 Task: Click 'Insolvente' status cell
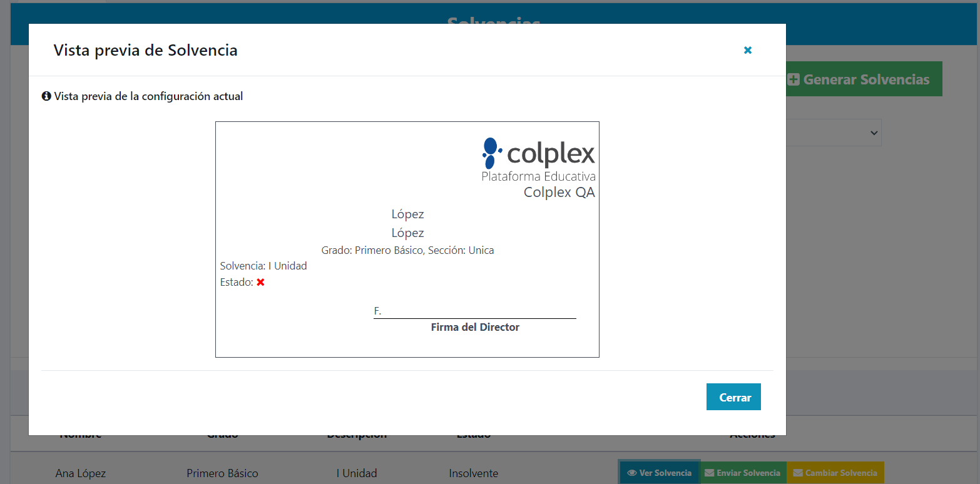[x=474, y=473]
